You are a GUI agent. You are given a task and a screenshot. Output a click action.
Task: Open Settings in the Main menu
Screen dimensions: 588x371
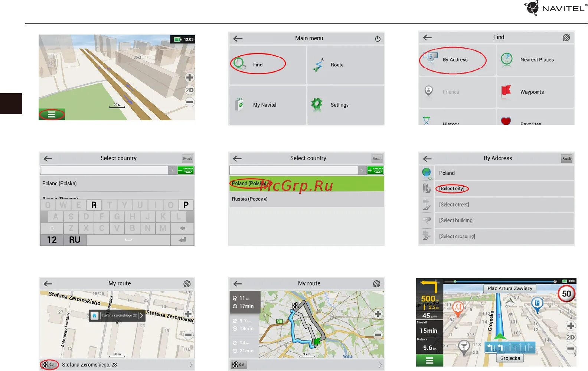pyautogui.click(x=346, y=105)
